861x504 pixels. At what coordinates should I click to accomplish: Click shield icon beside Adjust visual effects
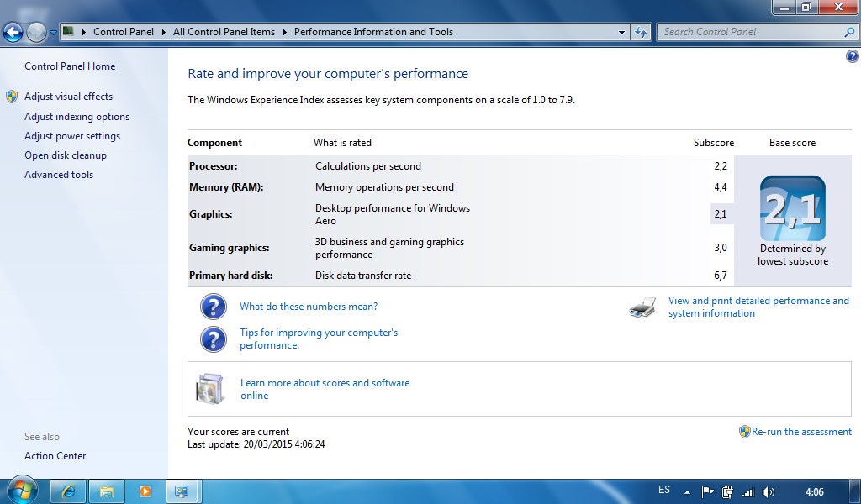[12, 97]
